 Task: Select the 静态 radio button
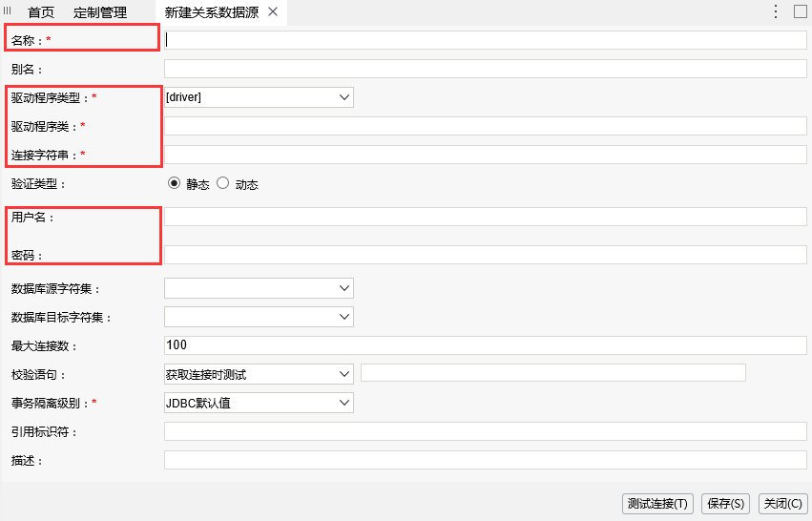pos(174,183)
